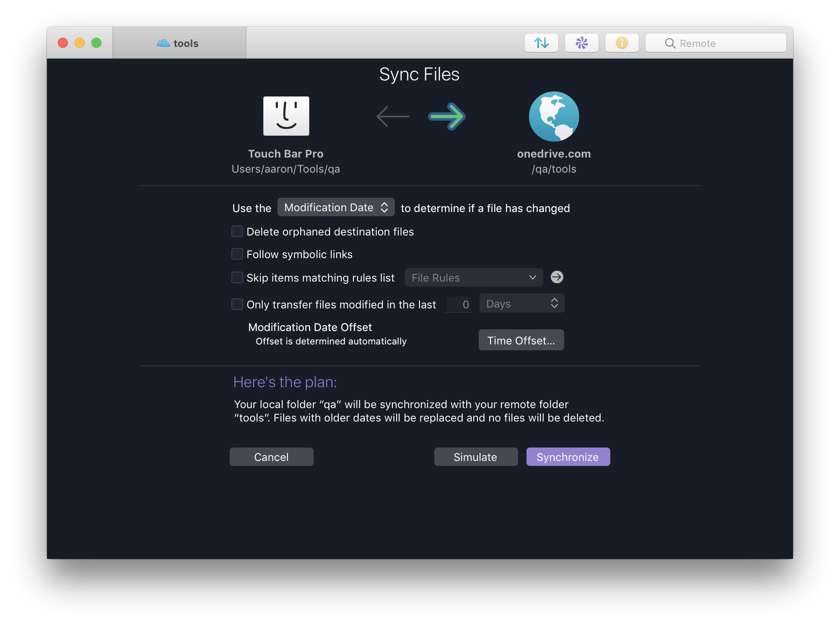
Task: Start Synchronize
Action: coord(568,457)
